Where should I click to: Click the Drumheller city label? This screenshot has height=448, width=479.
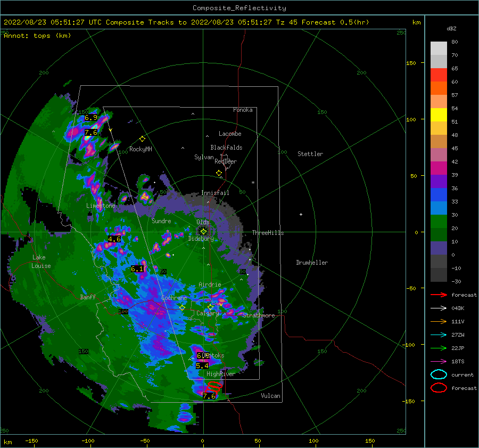click(312, 263)
